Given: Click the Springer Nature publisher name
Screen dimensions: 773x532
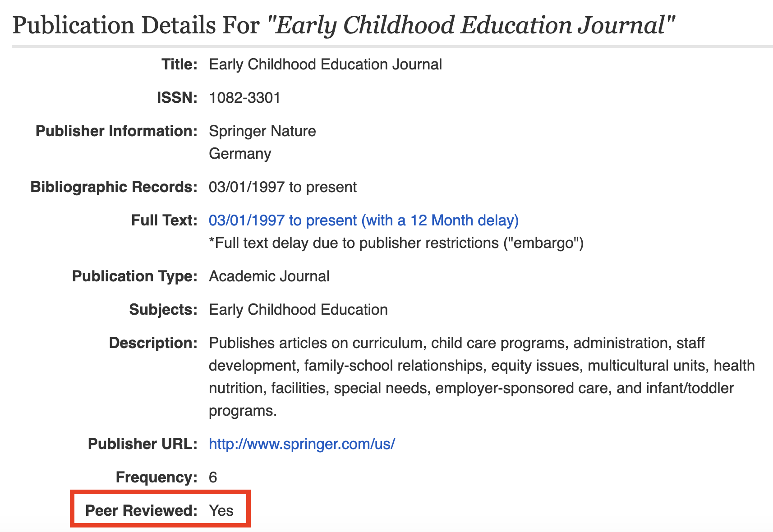Looking at the screenshot, I should click(262, 131).
